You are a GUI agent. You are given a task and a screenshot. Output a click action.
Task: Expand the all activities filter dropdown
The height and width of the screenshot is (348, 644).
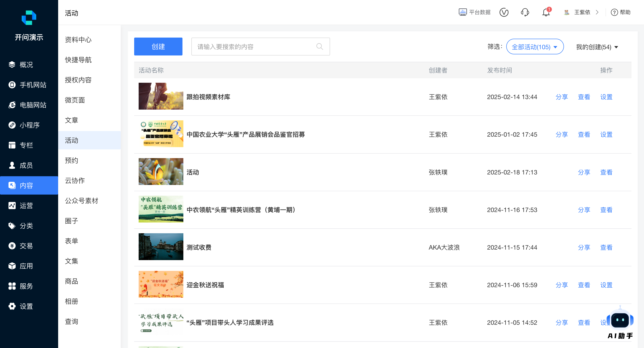coord(535,47)
